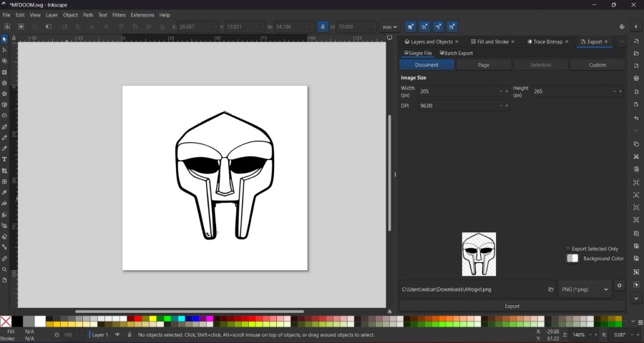Screen dimensions: 644x343
Task: Browse for export file folder icon
Action: (x=551, y=289)
